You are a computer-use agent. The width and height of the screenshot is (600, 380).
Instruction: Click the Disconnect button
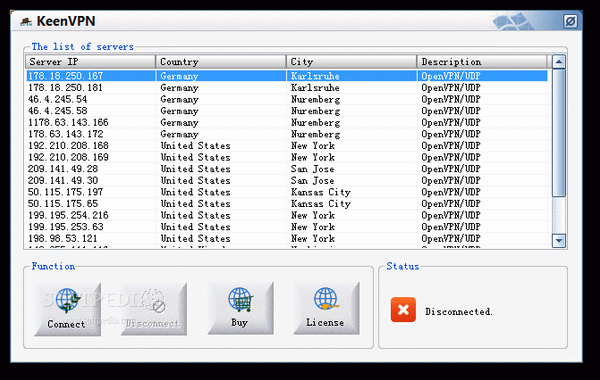coord(154,310)
